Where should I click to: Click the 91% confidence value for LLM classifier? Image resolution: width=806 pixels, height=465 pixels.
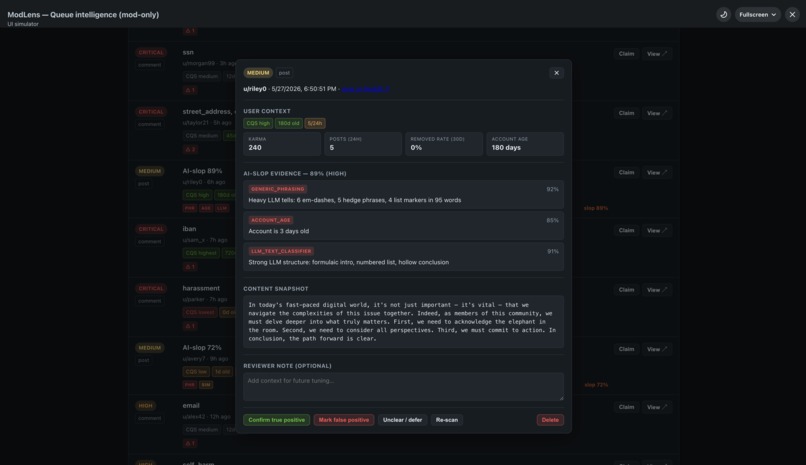pos(552,252)
